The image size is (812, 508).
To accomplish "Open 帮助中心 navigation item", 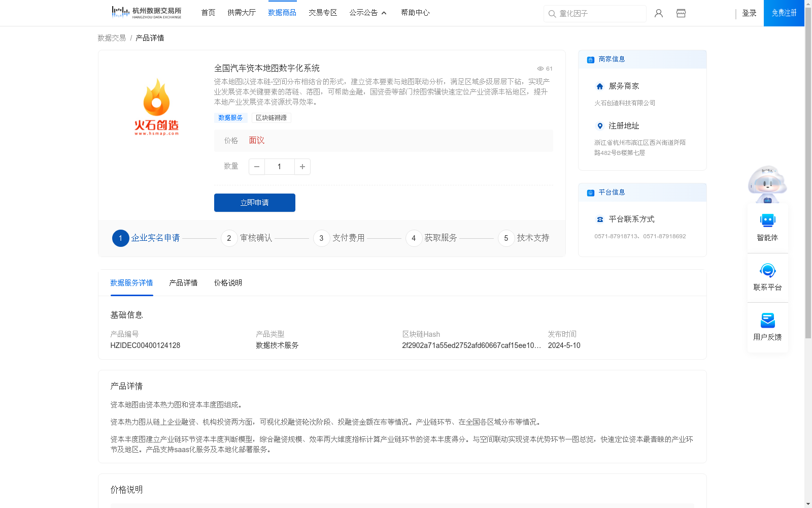I will (x=415, y=13).
